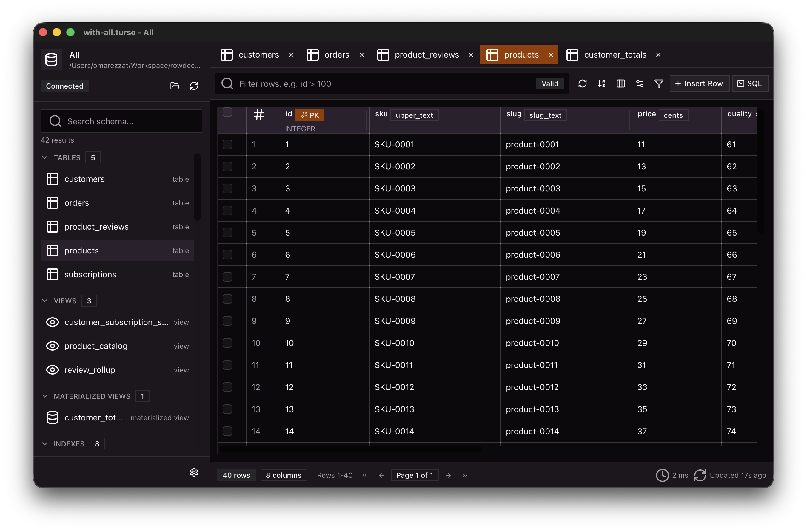807x532 pixels.
Task: Click the eye icon of review_rollup view
Action: pyautogui.click(x=52, y=370)
